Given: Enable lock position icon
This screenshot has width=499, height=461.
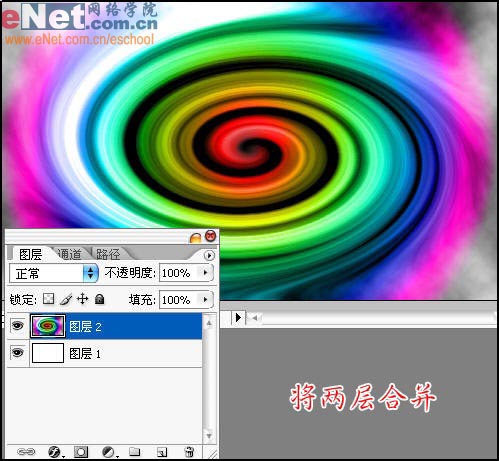Looking at the screenshot, I should (x=82, y=299).
